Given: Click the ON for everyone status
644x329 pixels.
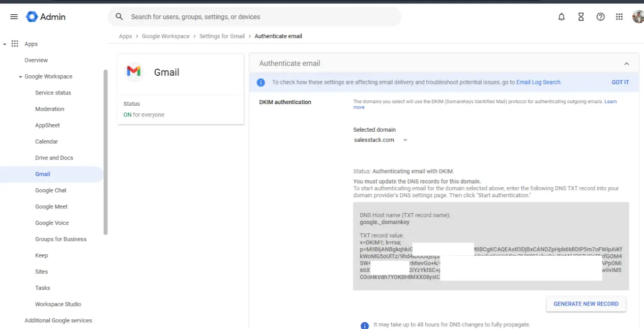Looking at the screenshot, I should (x=144, y=114).
